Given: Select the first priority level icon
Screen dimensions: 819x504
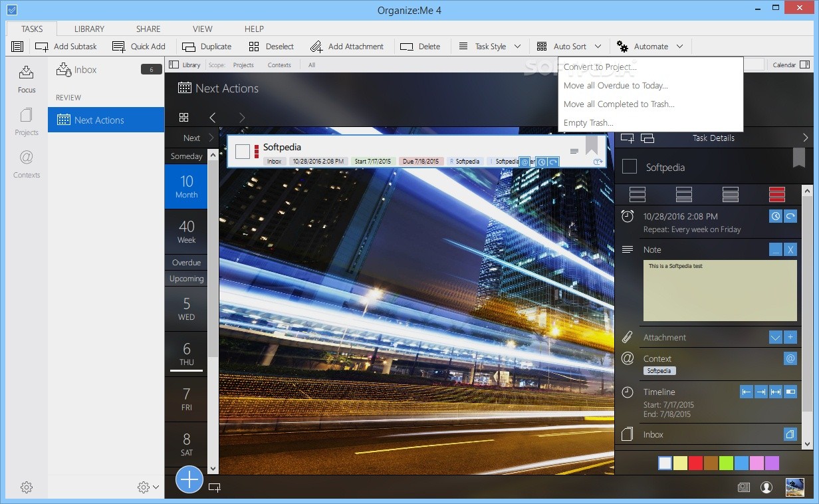Looking at the screenshot, I should click(638, 194).
